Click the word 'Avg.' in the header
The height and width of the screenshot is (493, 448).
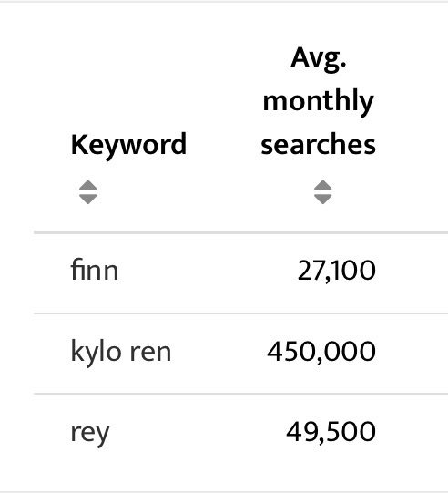point(319,58)
